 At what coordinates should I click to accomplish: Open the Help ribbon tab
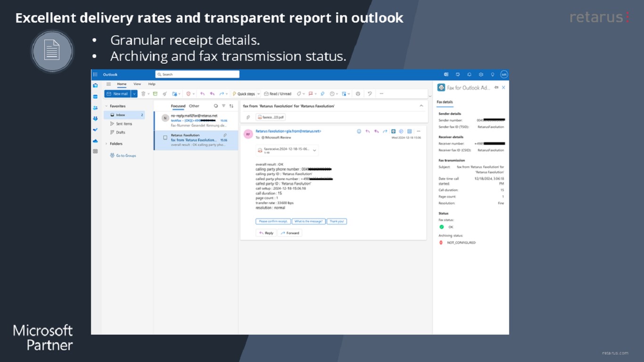pos(152,84)
